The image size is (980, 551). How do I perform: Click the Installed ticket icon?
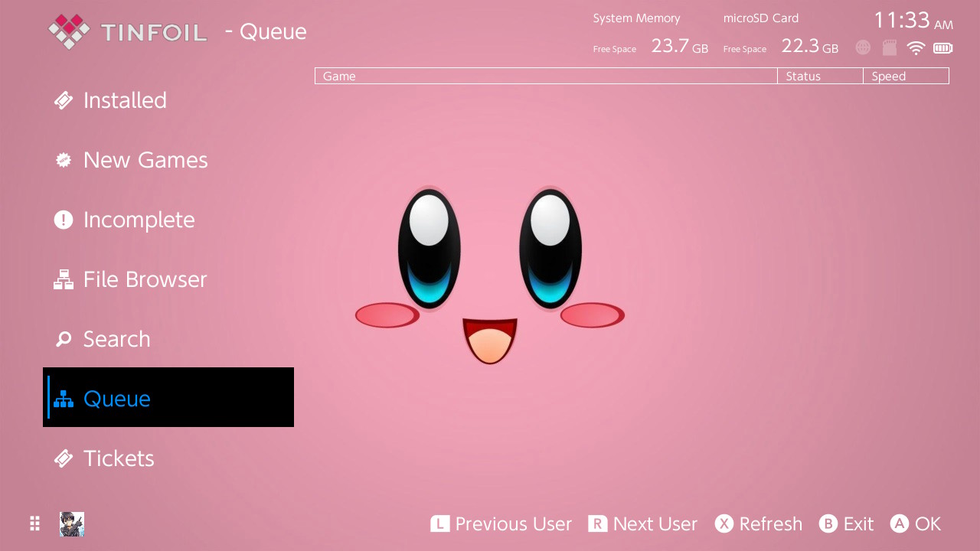click(x=64, y=100)
